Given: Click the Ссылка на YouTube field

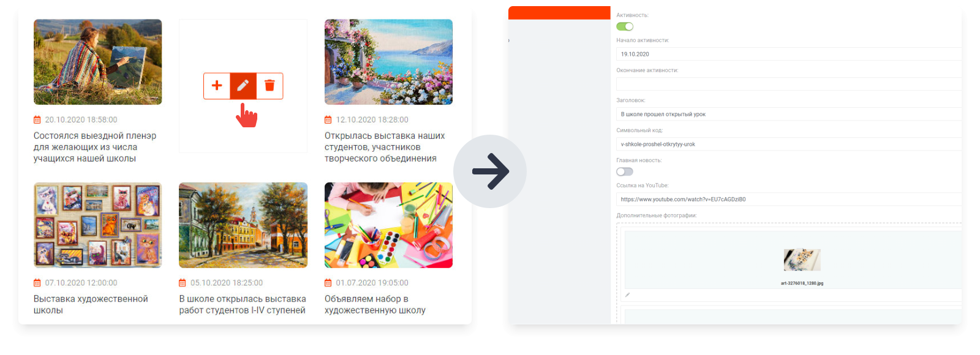Looking at the screenshot, I should click(x=789, y=199).
